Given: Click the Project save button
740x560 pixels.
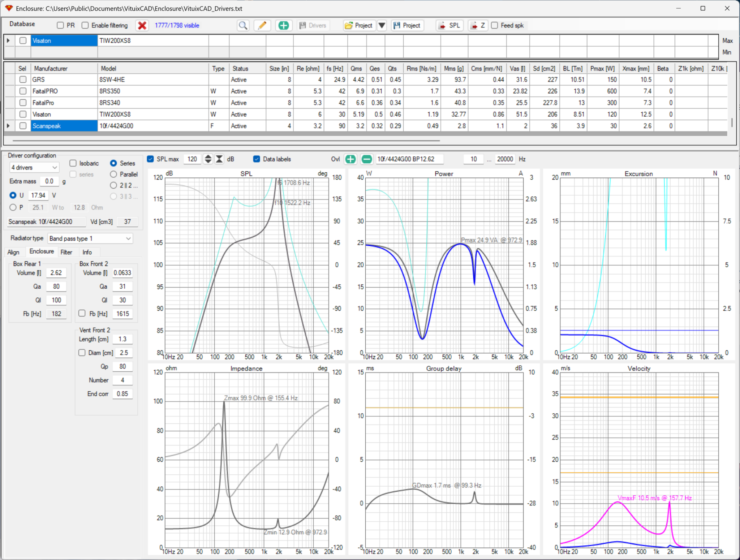Looking at the screenshot, I should tap(407, 25).
